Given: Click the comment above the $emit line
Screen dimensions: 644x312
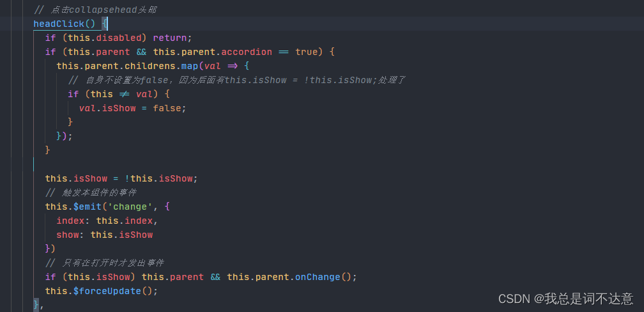Looking at the screenshot, I should coord(91,192).
